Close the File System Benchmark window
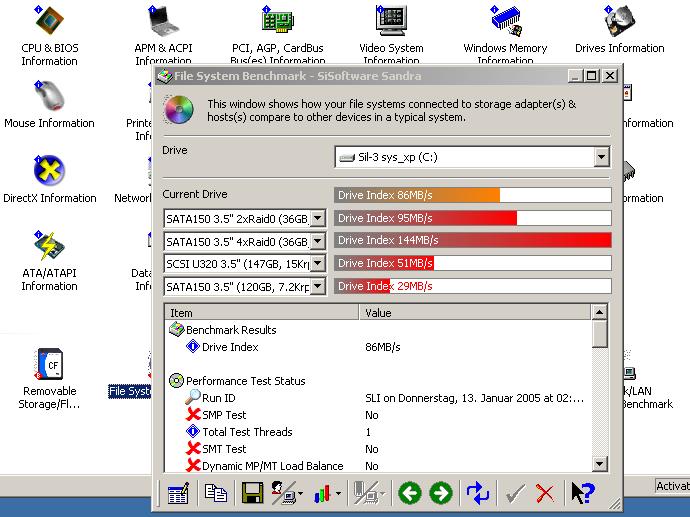690x517 pixels. point(609,76)
